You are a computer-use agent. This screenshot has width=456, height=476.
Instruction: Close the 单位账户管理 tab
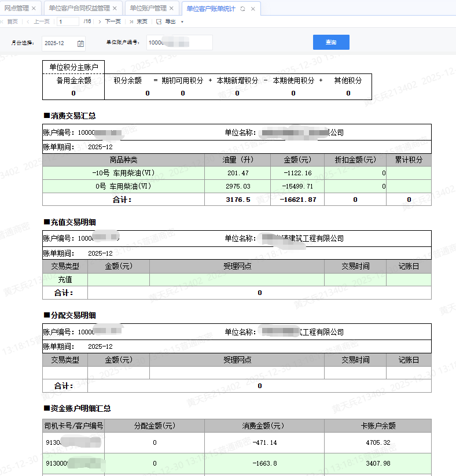point(171,9)
